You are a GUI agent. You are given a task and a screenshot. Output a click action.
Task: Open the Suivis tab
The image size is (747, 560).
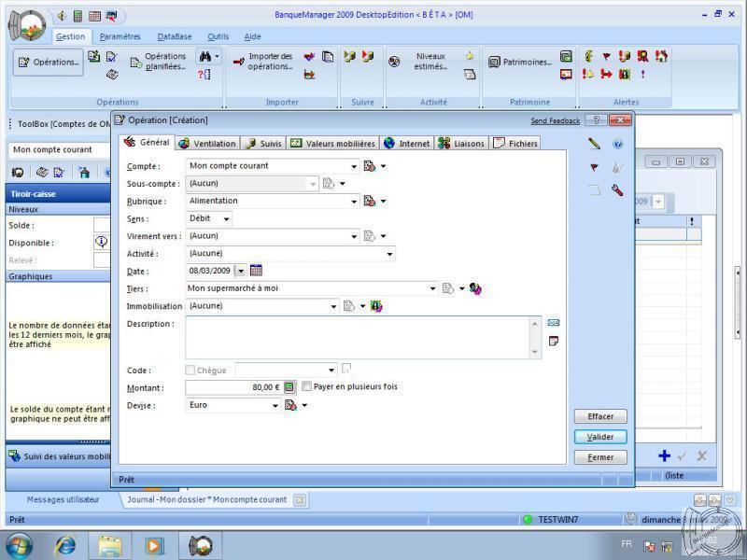[x=263, y=144]
